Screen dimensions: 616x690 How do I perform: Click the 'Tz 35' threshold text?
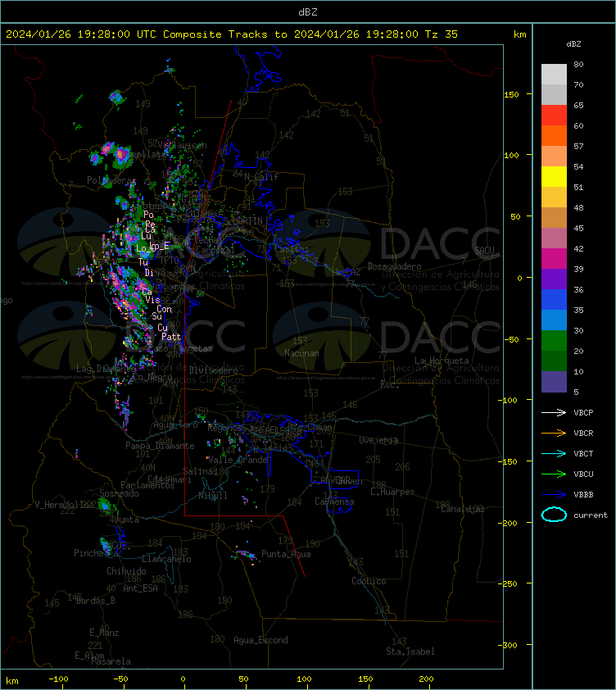442,34
